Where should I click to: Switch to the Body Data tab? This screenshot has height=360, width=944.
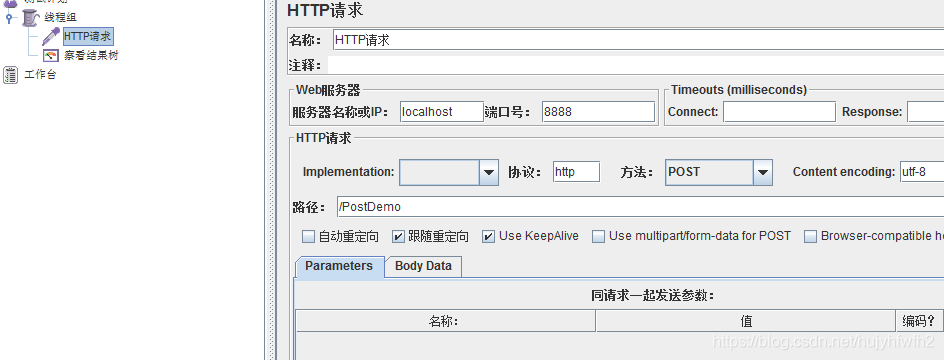tap(423, 266)
